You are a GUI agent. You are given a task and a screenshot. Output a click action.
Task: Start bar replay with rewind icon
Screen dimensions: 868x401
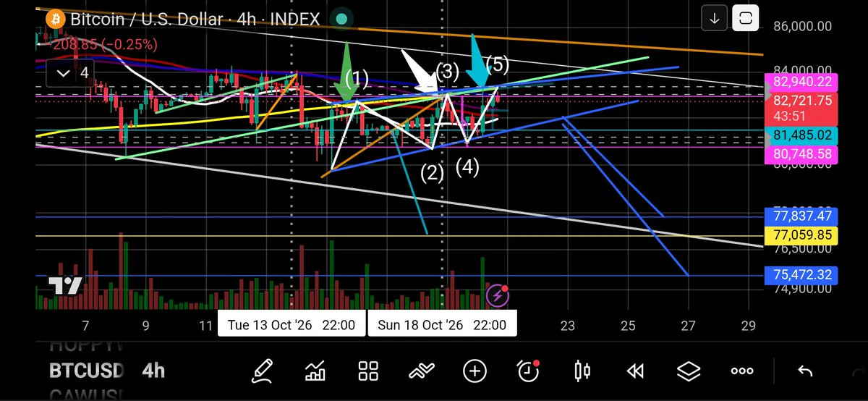[635, 371]
